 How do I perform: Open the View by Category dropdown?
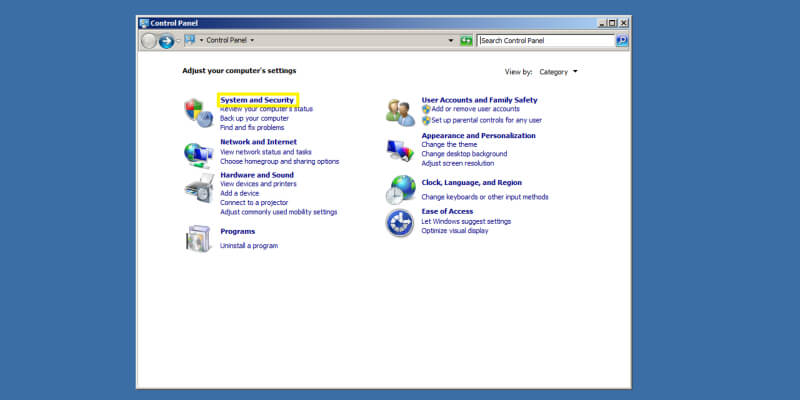[558, 72]
